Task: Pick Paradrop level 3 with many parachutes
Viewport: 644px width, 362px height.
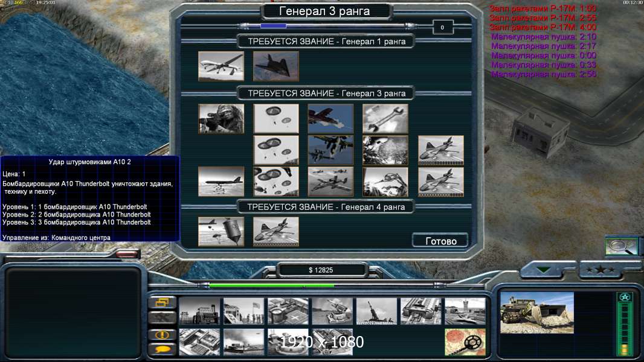Action: (x=276, y=182)
